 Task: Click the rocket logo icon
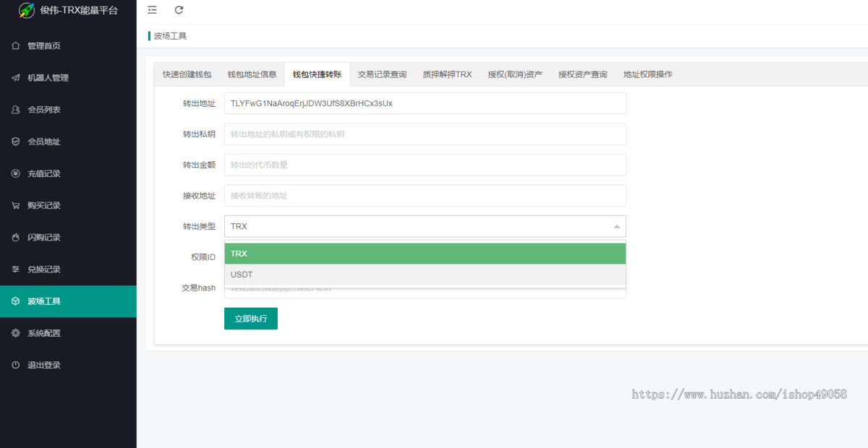click(x=27, y=11)
